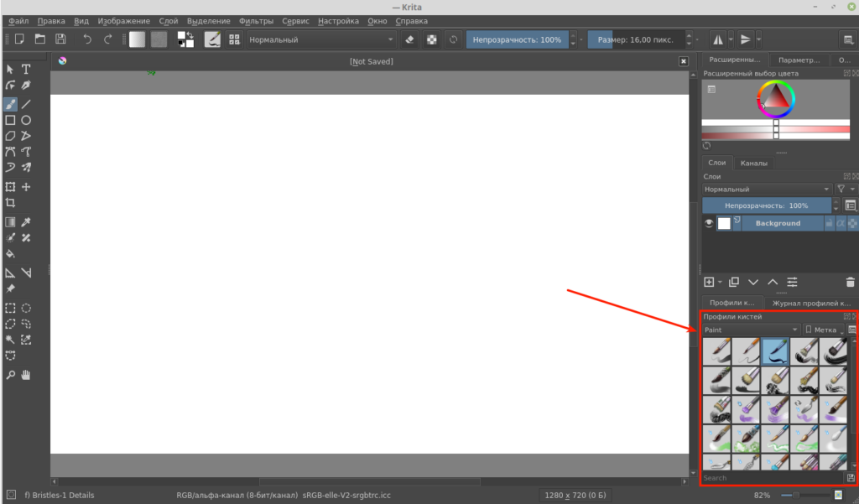Select the Ellipse shape tool
The width and height of the screenshot is (859, 504).
click(26, 120)
